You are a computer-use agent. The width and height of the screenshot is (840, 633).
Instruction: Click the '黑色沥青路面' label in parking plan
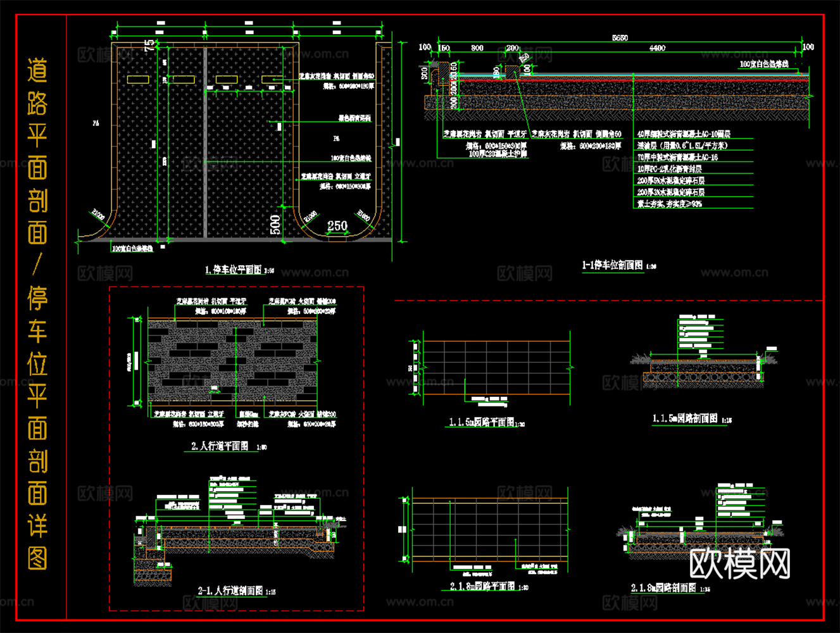click(354, 118)
